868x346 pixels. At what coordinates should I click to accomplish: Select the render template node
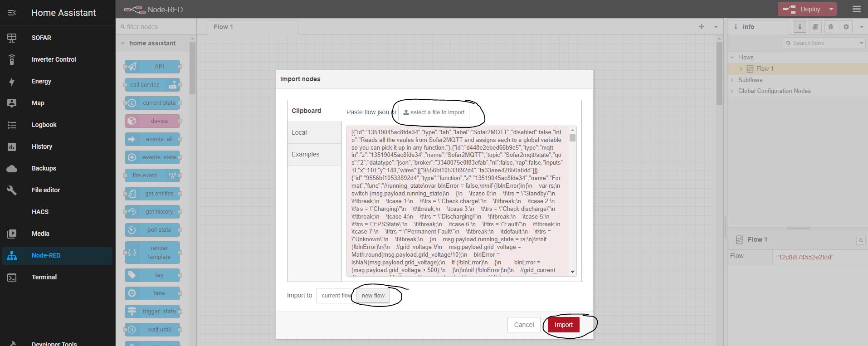152,253
